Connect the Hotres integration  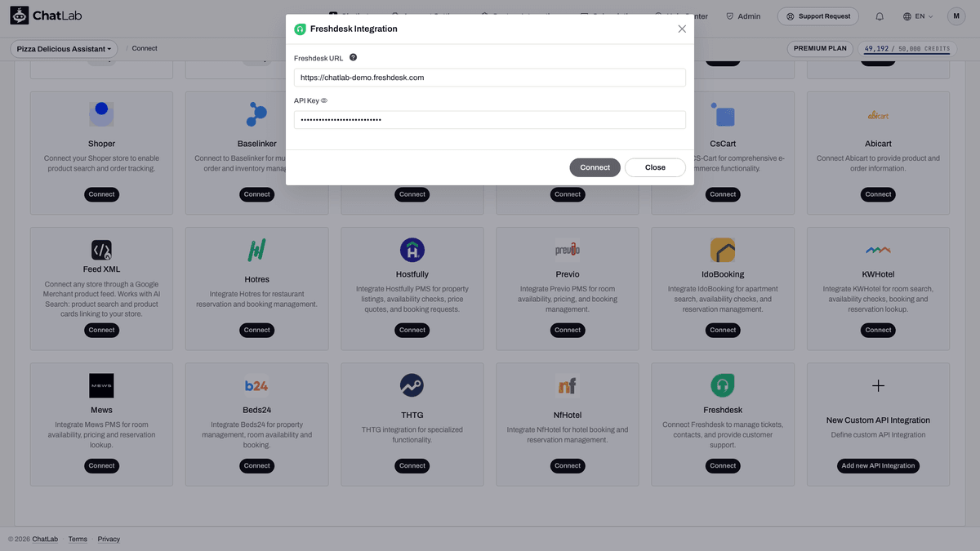pyautogui.click(x=256, y=330)
